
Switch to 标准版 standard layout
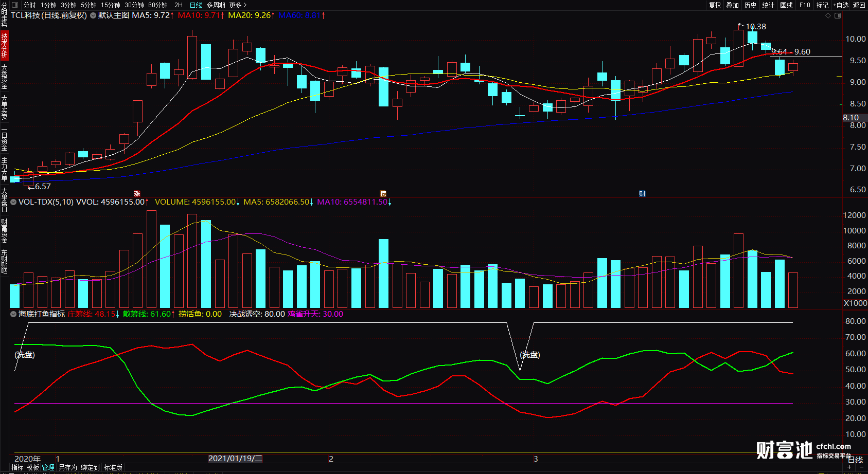pyautogui.click(x=113, y=467)
